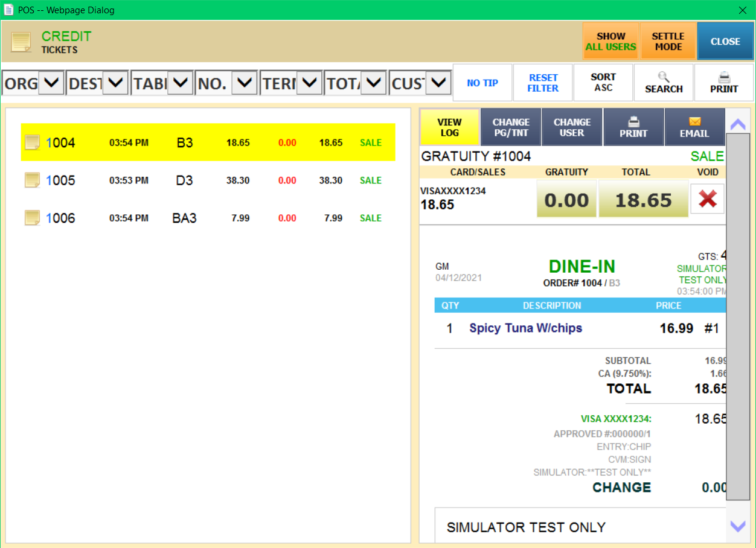Open the TOTAL filter dropdown
This screenshot has height=548, width=756.
[374, 83]
